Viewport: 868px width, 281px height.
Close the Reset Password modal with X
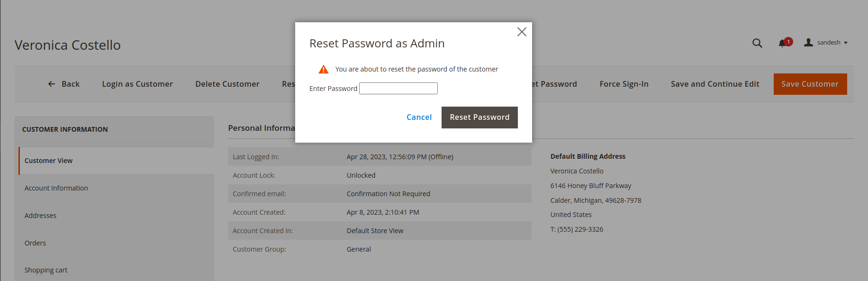(522, 32)
